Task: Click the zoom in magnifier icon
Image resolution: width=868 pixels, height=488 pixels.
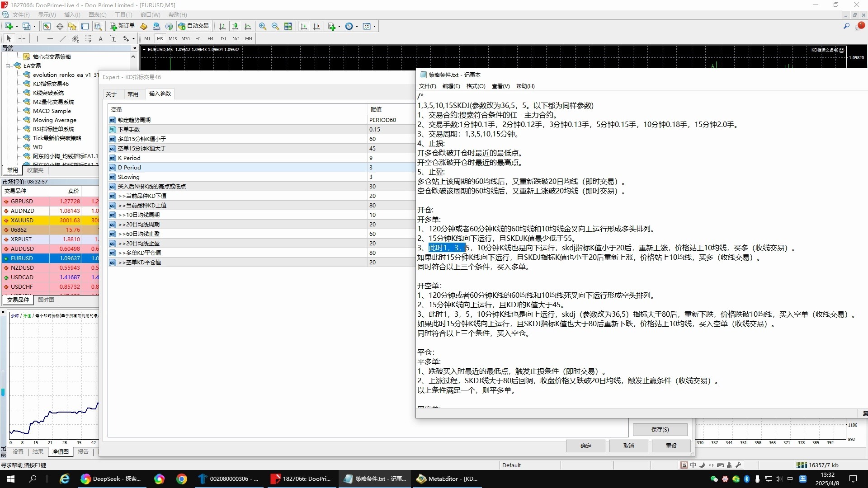Action: coord(263,26)
